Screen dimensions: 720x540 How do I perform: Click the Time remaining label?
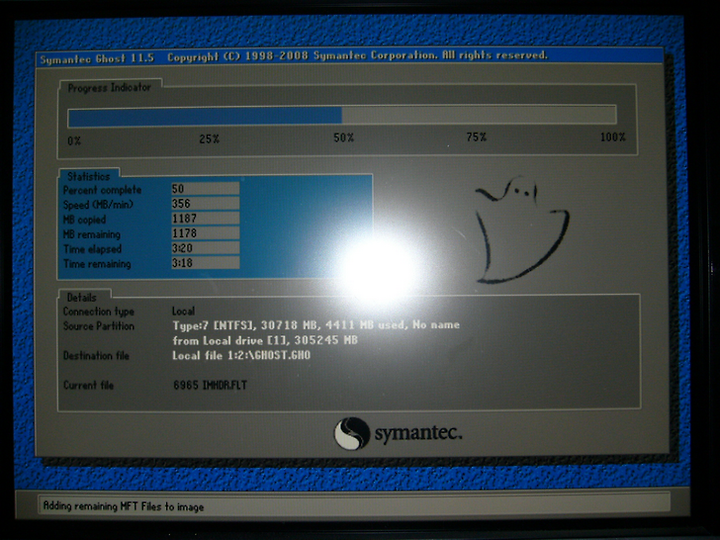click(97, 264)
